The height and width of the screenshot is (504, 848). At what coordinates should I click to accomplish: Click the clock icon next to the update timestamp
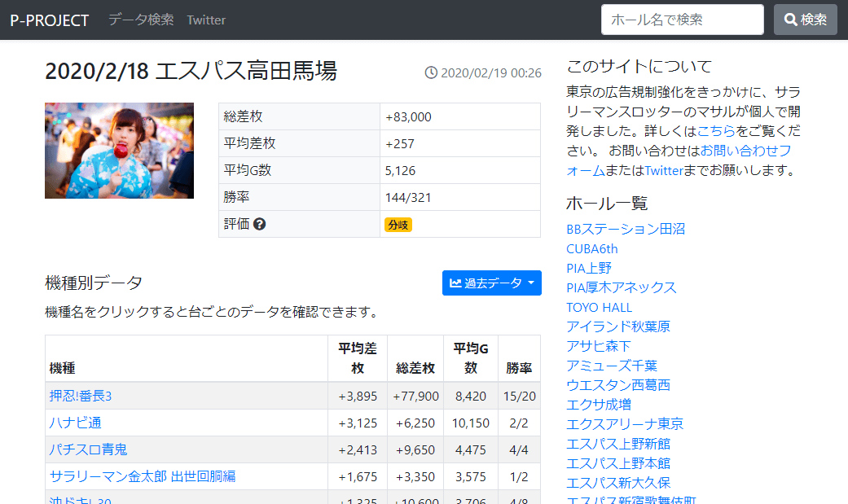(x=431, y=72)
